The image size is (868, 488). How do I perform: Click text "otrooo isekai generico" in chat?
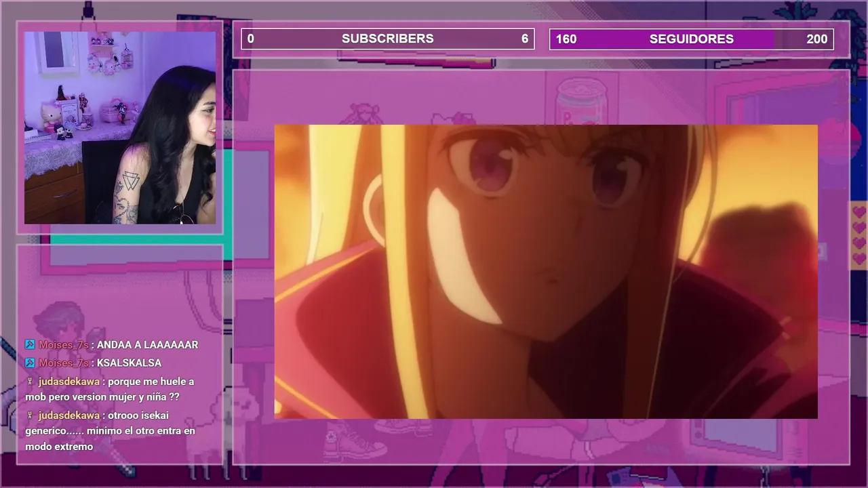coord(110,423)
